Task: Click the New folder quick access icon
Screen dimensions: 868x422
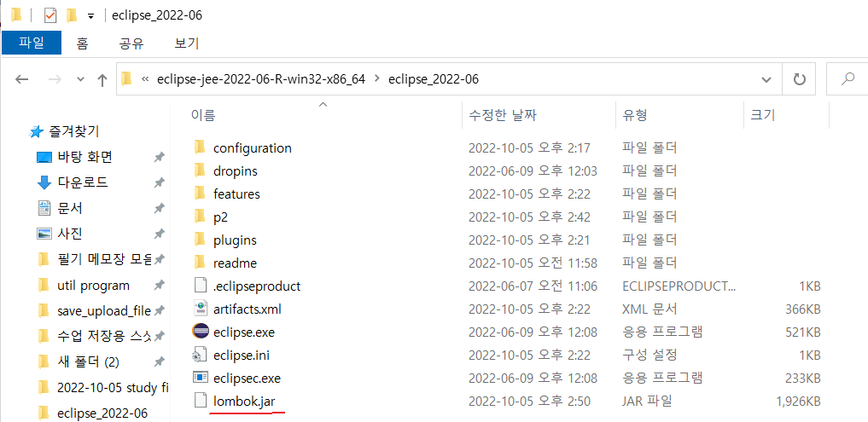Action: pyautogui.click(x=72, y=15)
